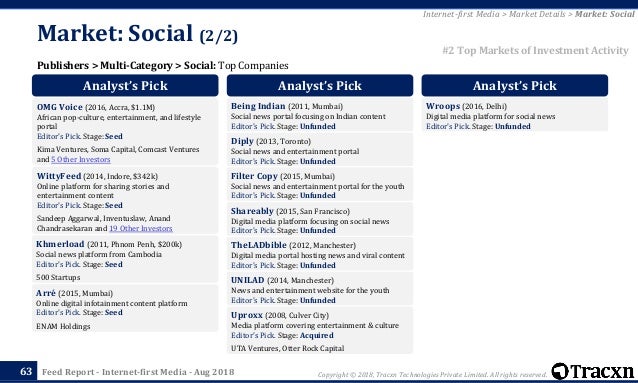Click the page number 63 box

point(26,371)
